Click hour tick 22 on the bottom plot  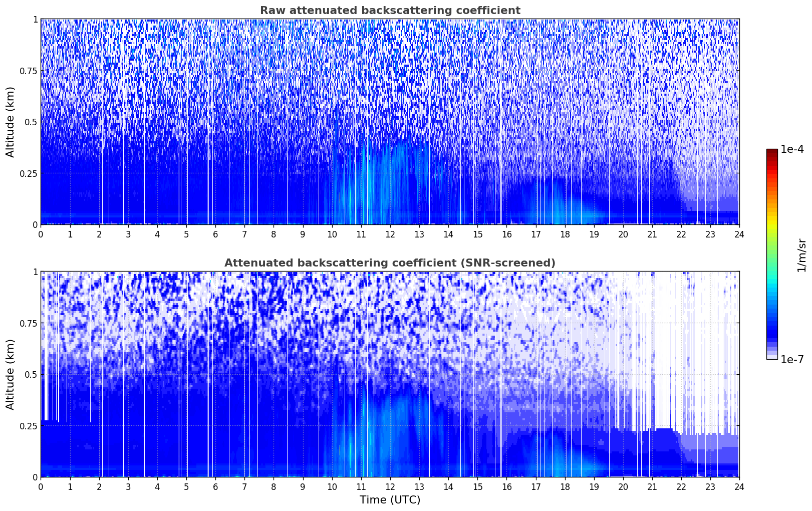tap(681, 486)
